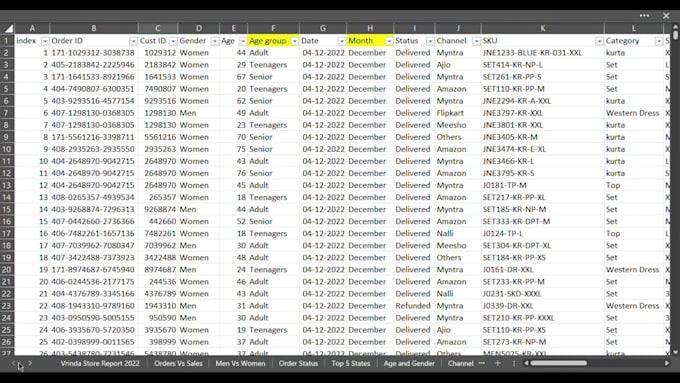The height and width of the screenshot is (383, 680).
Task: Close the window with X button
Action: point(666,16)
